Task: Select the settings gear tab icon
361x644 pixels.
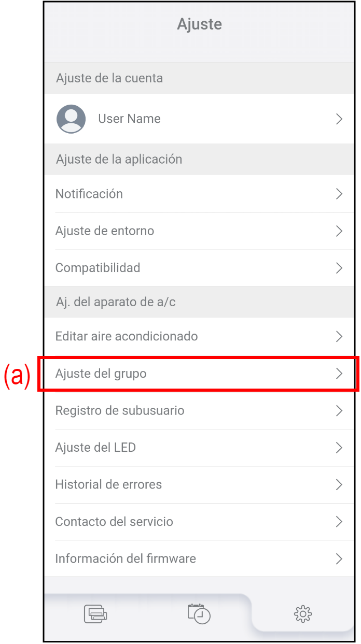Action: point(303,614)
